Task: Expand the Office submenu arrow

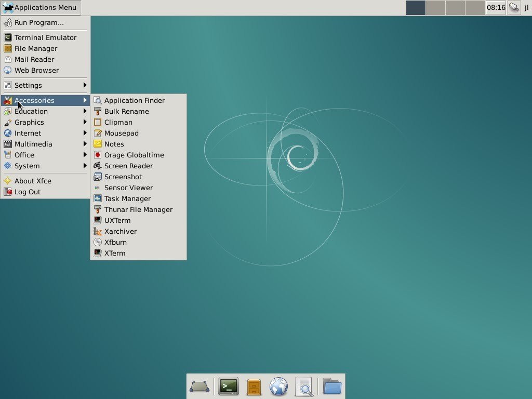Action: [85, 155]
